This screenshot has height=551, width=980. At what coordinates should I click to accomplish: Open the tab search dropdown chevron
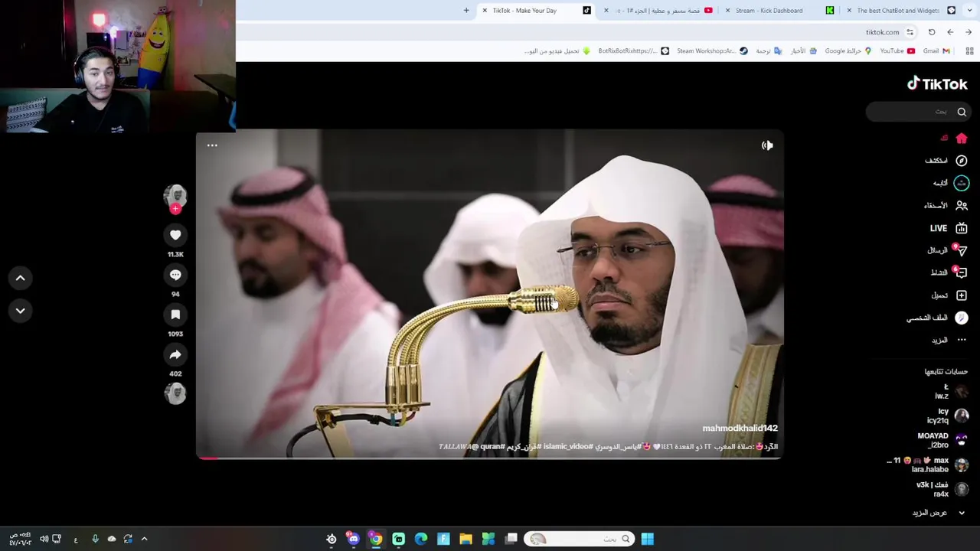(x=970, y=10)
